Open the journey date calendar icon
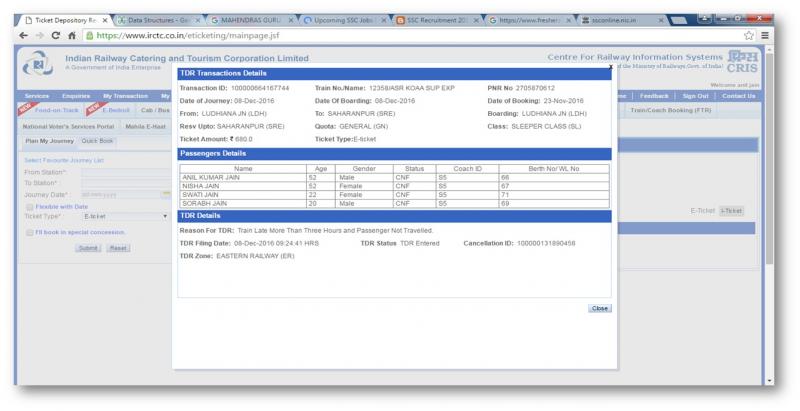The image size is (800, 411). [x=166, y=194]
